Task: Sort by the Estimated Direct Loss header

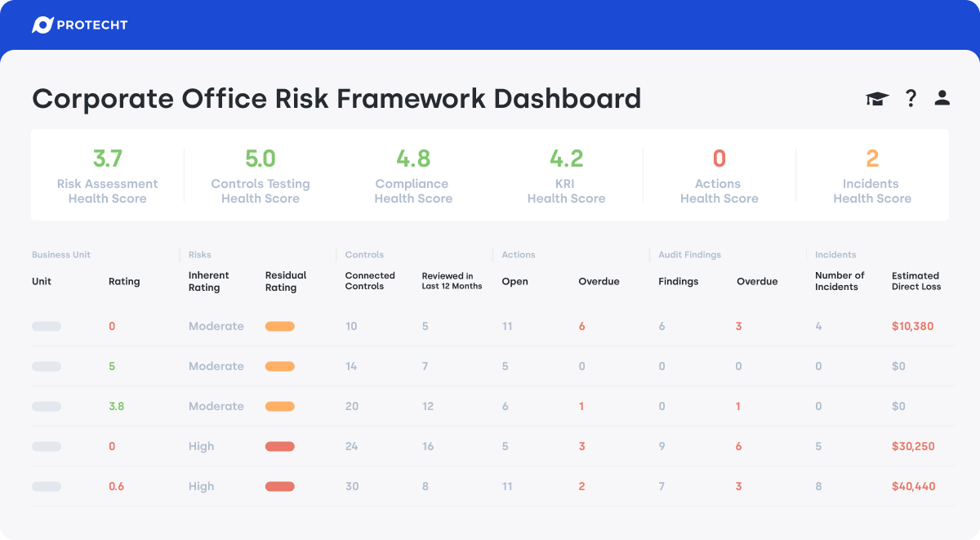Action: tap(916, 281)
